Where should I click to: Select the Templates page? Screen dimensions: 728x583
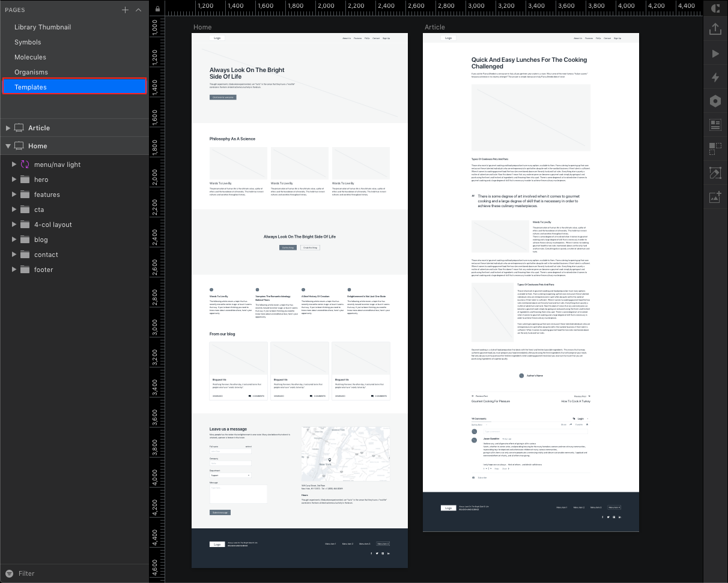click(74, 87)
